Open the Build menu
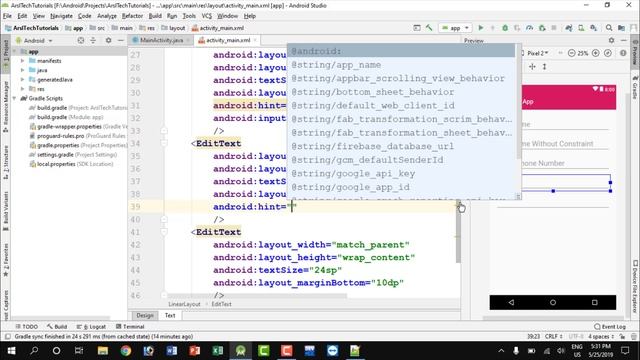 (155, 16)
